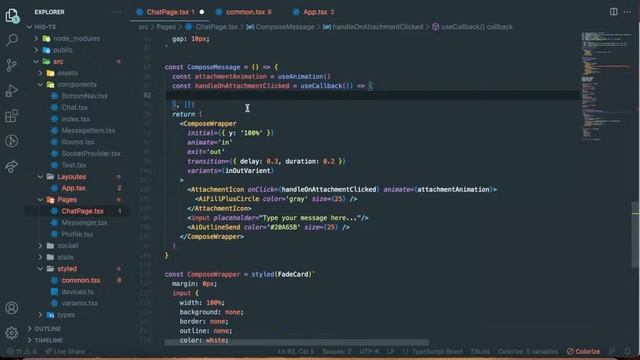Open the Extensions view
Viewport: 640px width, 360px height.
(12, 116)
